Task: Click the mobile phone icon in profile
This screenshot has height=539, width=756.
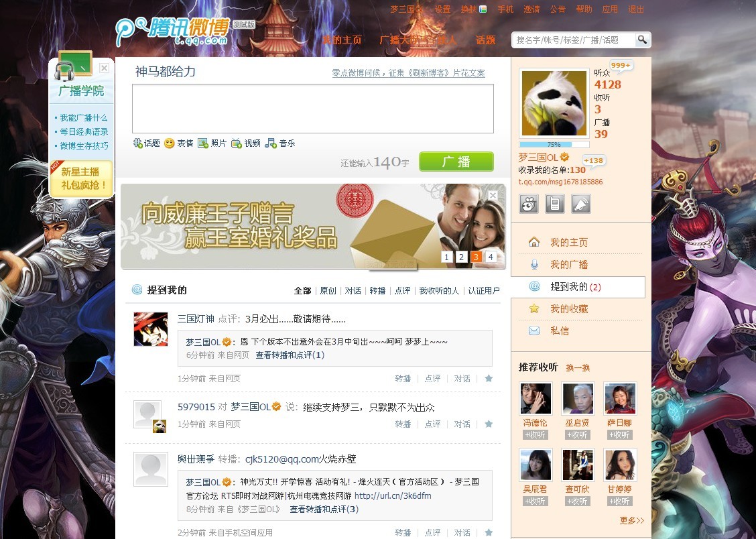Action: (555, 204)
